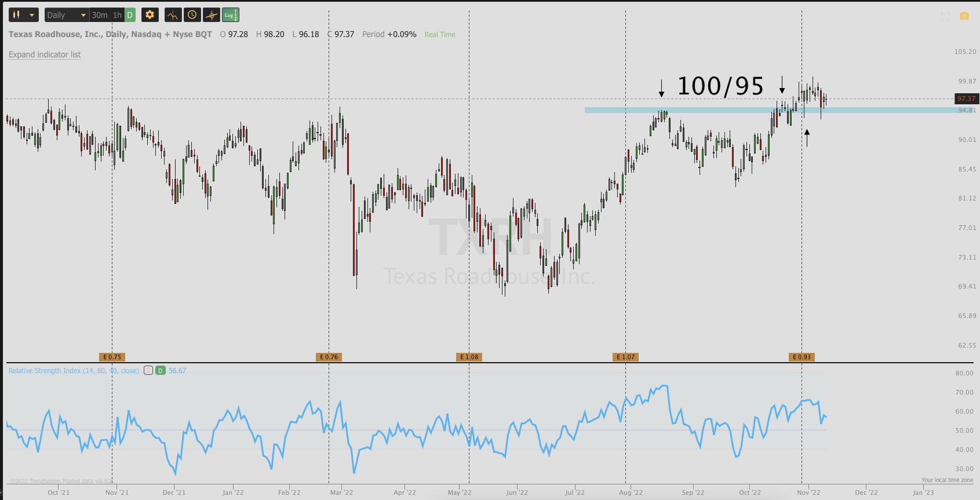Viewport: 980px width, 500px height.
Task: Open the candlestick chart type selector
Action: 24,15
